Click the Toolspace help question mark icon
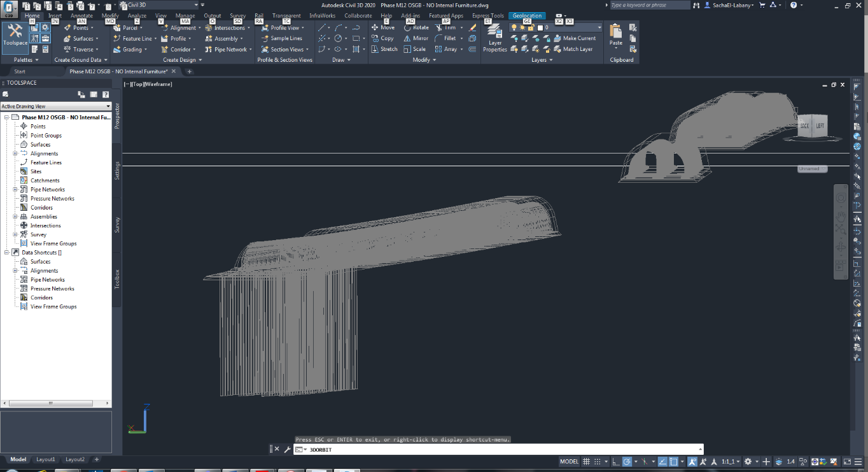868x472 pixels. pos(106,94)
